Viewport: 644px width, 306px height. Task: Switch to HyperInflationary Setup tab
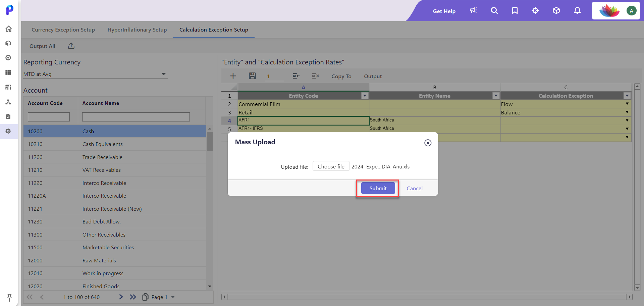tap(137, 30)
